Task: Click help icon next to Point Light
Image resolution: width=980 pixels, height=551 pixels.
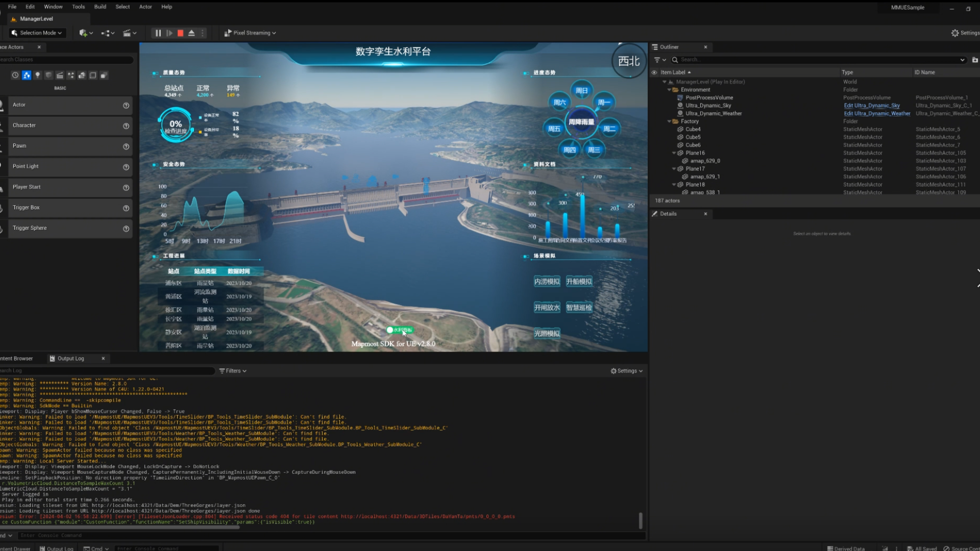Action: point(126,167)
